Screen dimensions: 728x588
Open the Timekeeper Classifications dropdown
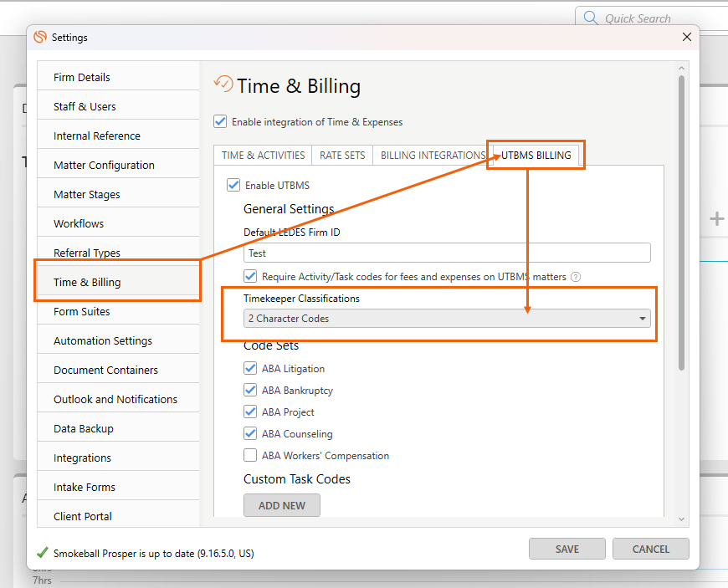pyautogui.click(x=448, y=319)
